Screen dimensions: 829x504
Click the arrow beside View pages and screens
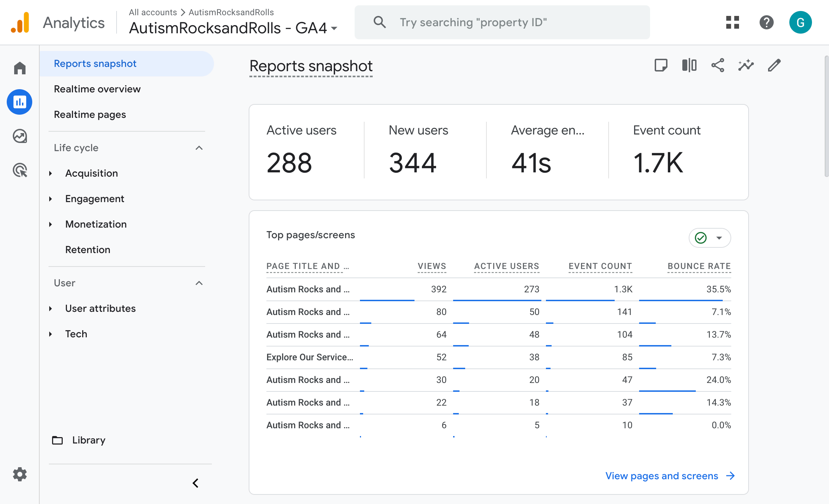[x=731, y=476]
